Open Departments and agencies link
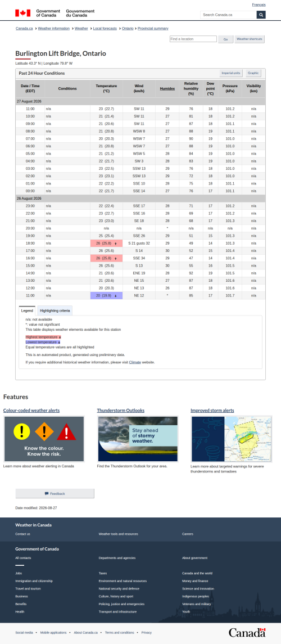This screenshot has width=281, height=644. click(x=117, y=558)
